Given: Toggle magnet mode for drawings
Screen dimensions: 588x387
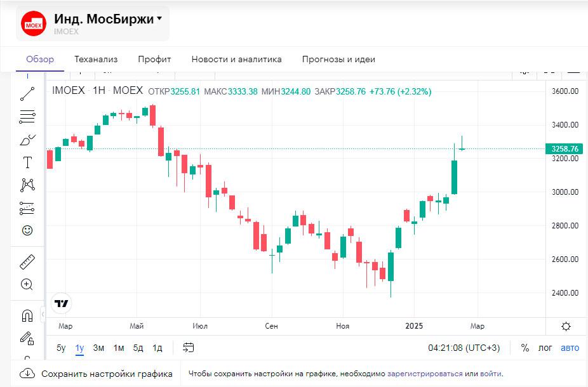Looking at the screenshot, I should click(27, 315).
